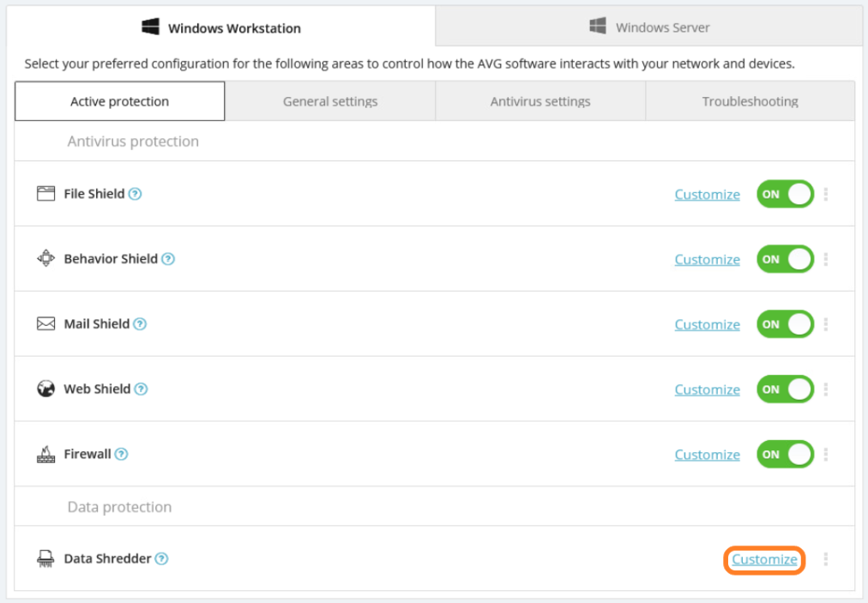This screenshot has width=868, height=603.
Task: Customize the Data Shredder settings
Action: pyautogui.click(x=764, y=559)
